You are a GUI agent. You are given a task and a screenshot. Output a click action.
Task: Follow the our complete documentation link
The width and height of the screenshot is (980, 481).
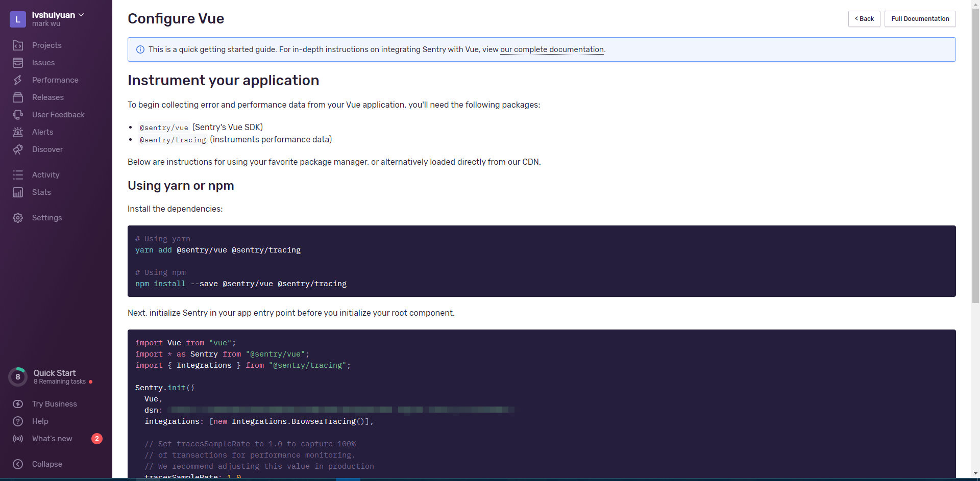(x=552, y=49)
